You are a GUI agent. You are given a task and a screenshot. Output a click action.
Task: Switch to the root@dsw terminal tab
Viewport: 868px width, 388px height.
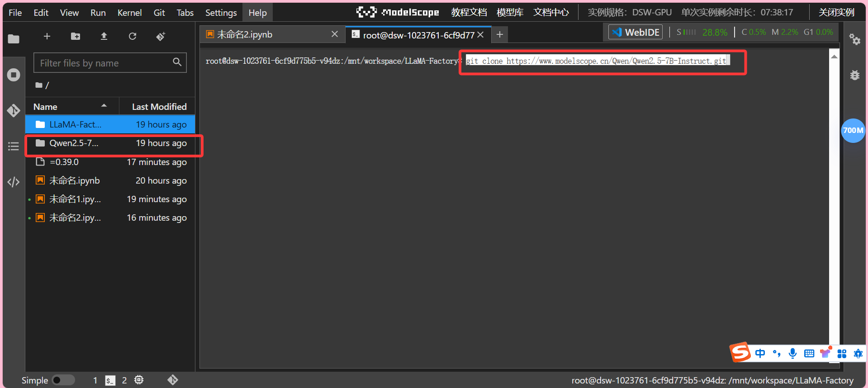pyautogui.click(x=418, y=35)
